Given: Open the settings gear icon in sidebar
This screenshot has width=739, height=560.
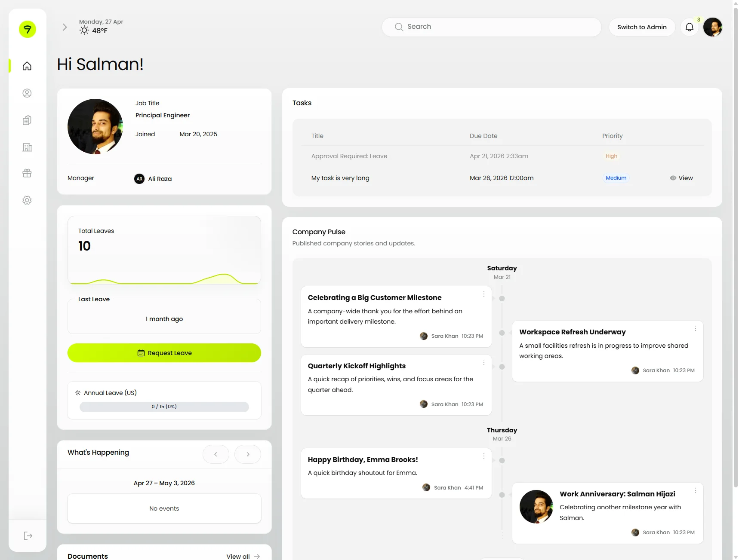Looking at the screenshot, I should pyautogui.click(x=27, y=200).
